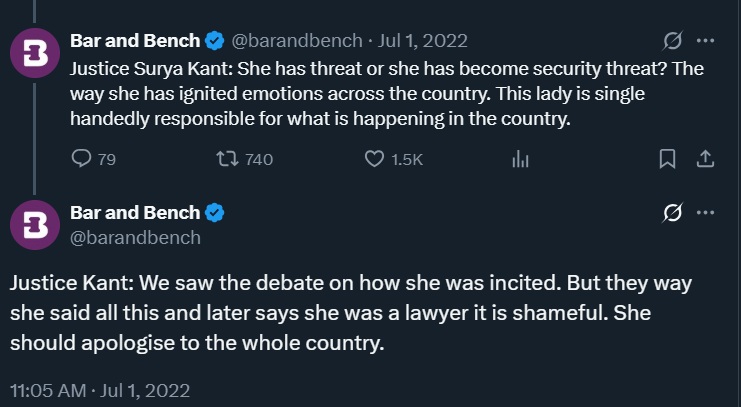Reply to the Justice Surya Kant tweet
Viewport: 741px width, 407px height.
[x=83, y=159]
